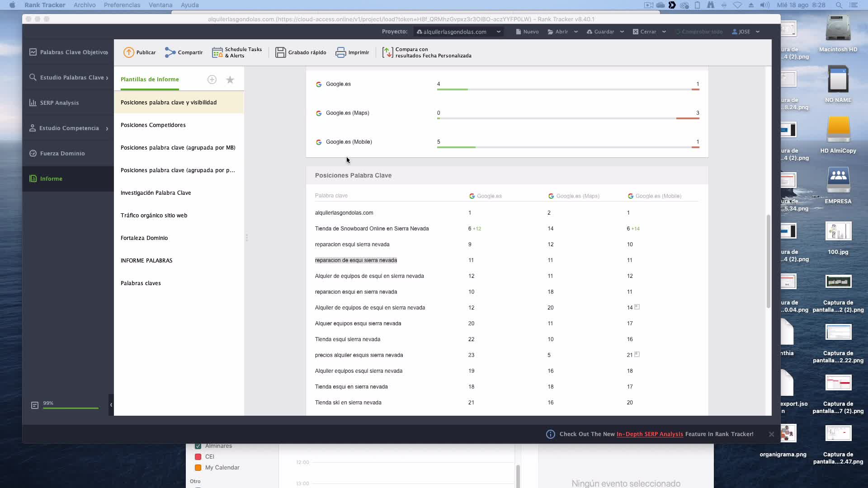Open the Abrir dropdown arrow
The image size is (868, 488).
(576, 32)
